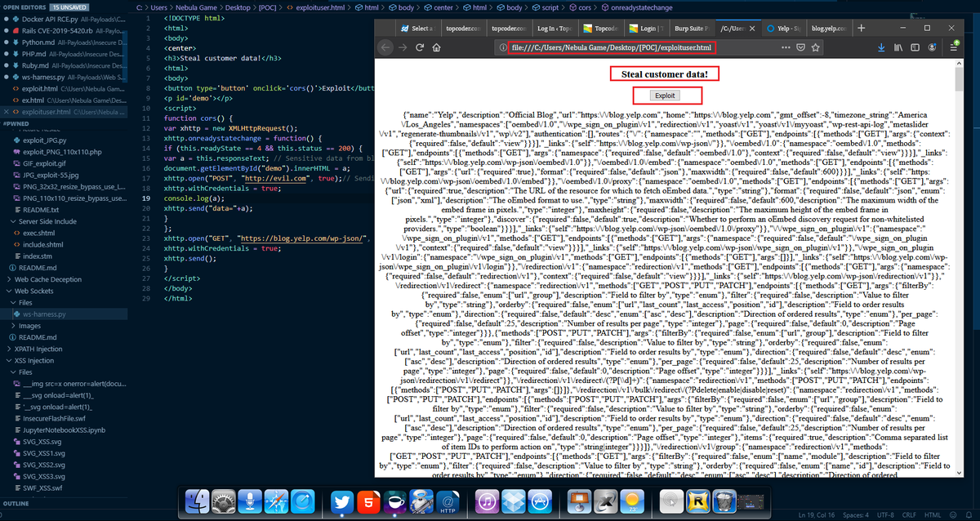Launch the Twitter icon in the dock
This screenshot has height=521, width=980.
click(x=343, y=502)
